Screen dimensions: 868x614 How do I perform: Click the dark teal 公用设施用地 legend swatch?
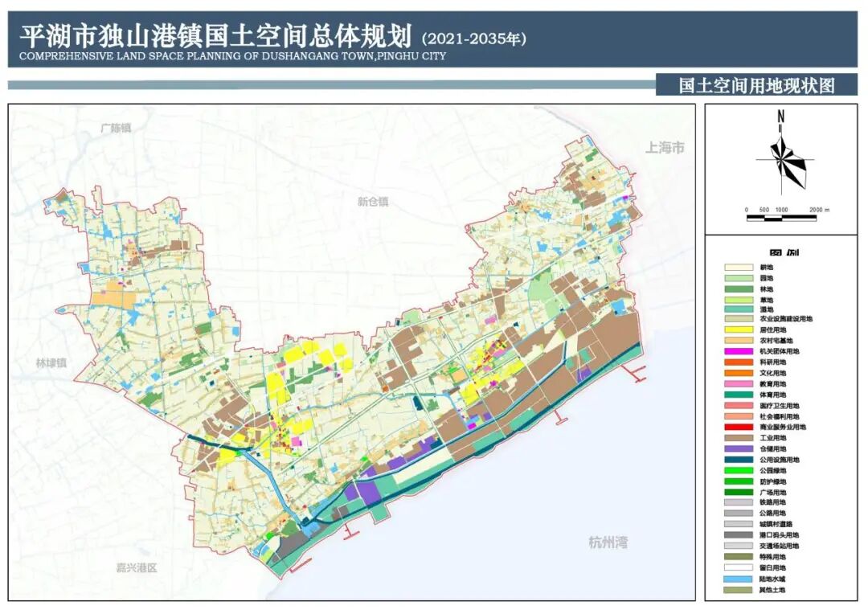click(x=738, y=460)
